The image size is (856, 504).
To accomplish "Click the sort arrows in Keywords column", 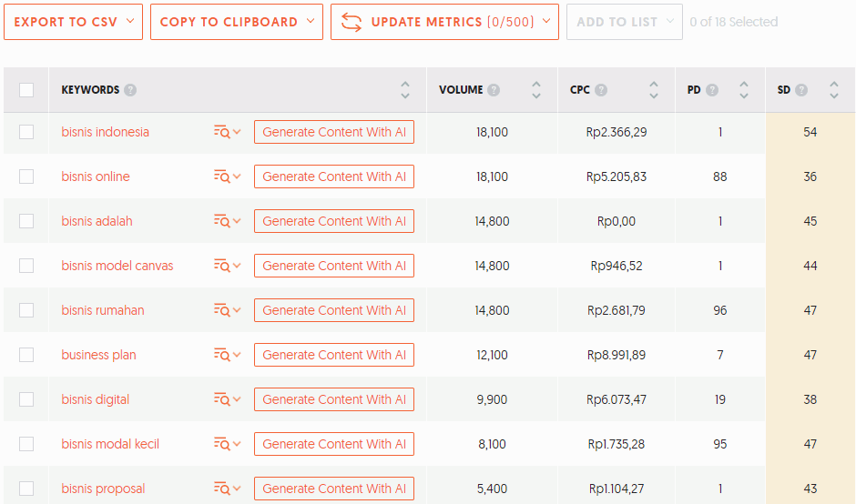I will 405,90.
